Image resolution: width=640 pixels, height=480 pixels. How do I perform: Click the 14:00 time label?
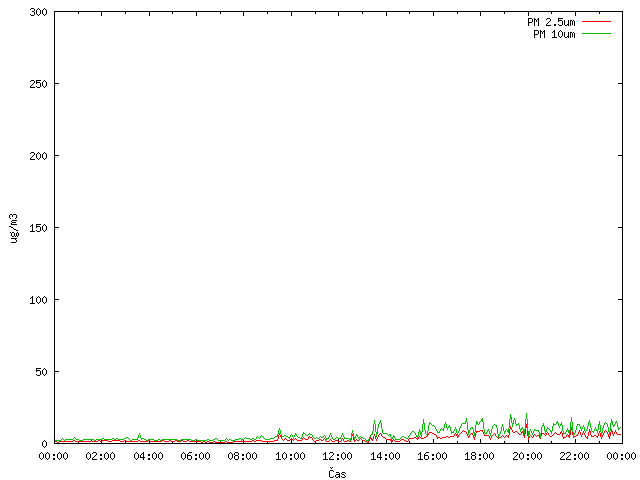pyautogui.click(x=385, y=456)
